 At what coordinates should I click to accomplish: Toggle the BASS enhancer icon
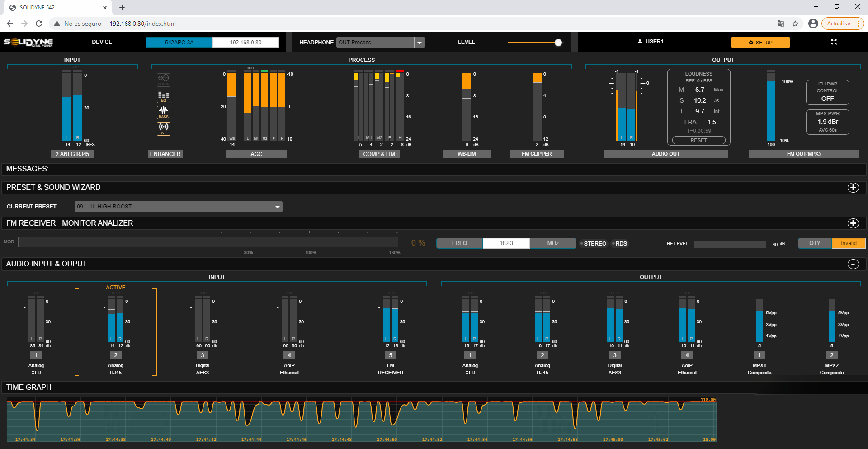pos(164,112)
